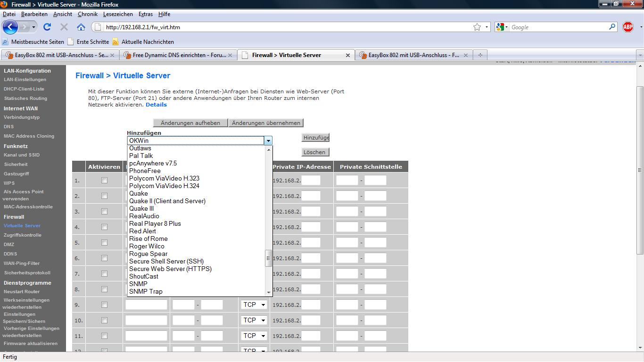The image size is (644, 362).
Task: Switch to the Free Dynamic DNS einrichten tab
Action: [x=178, y=55]
